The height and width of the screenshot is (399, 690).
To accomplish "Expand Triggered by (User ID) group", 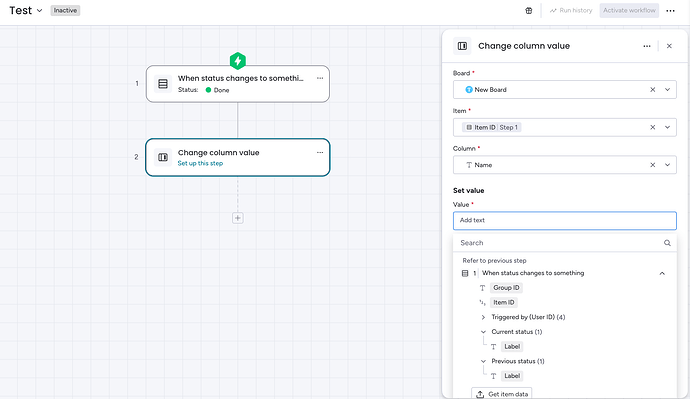I will click(483, 317).
